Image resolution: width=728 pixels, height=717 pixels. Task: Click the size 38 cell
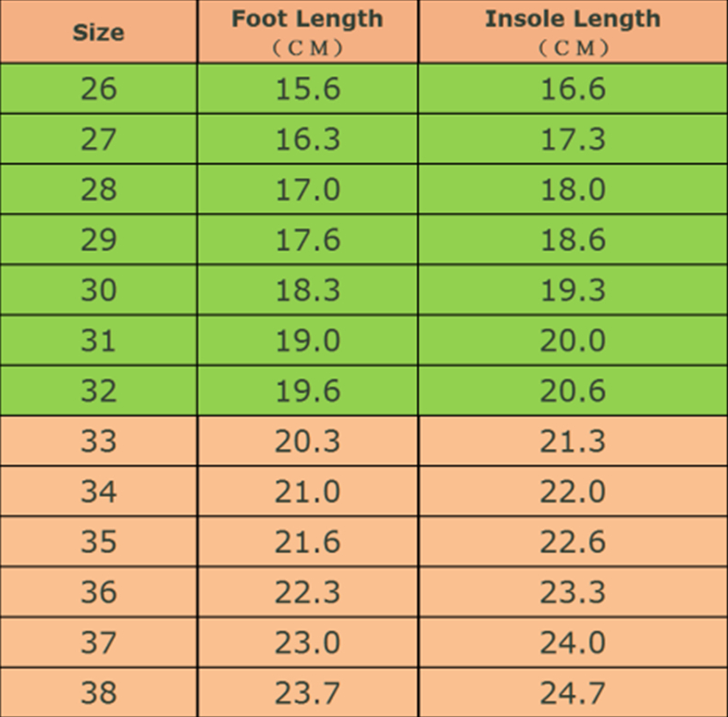[98, 692]
